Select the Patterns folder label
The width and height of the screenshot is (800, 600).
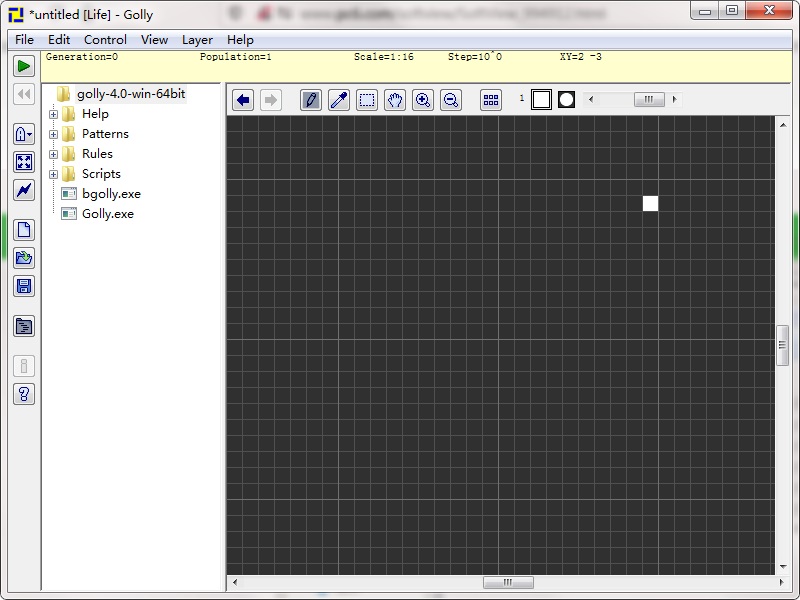(105, 134)
